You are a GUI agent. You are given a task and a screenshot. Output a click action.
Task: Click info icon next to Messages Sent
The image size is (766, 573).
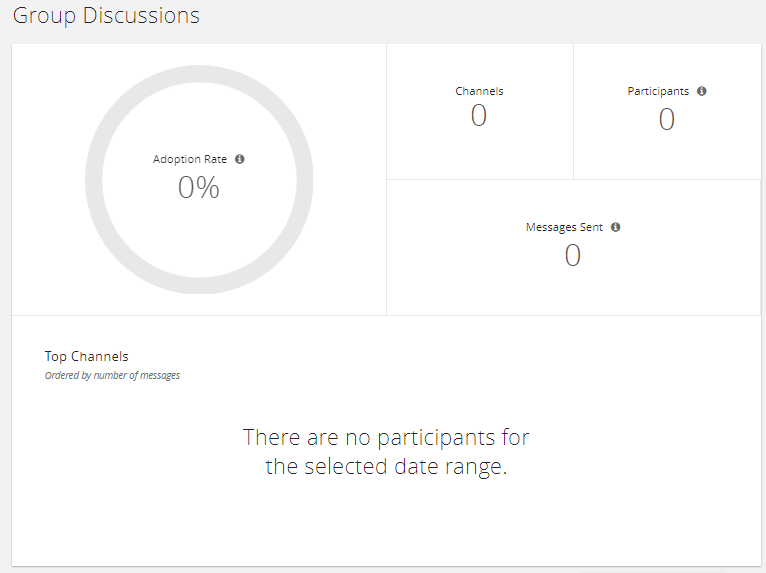[x=616, y=227]
